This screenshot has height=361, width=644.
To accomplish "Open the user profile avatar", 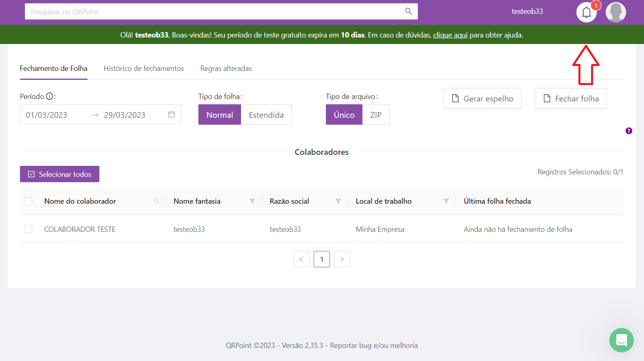I will pos(615,12).
